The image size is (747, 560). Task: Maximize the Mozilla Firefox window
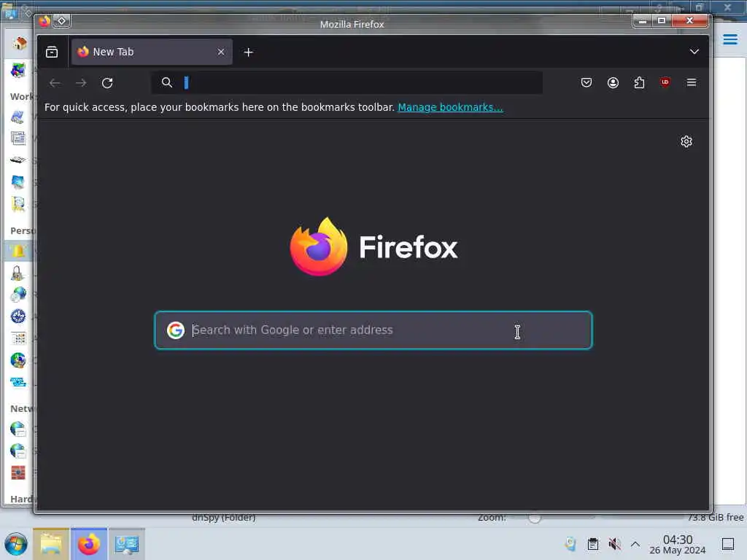pyautogui.click(x=661, y=20)
